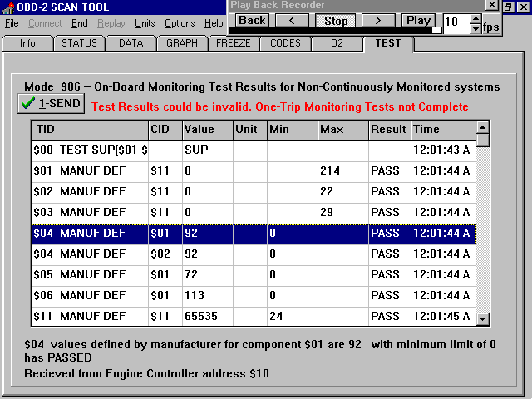This screenshot has height=399, width=532.
Task: Click the Result column header
Action: point(390,130)
